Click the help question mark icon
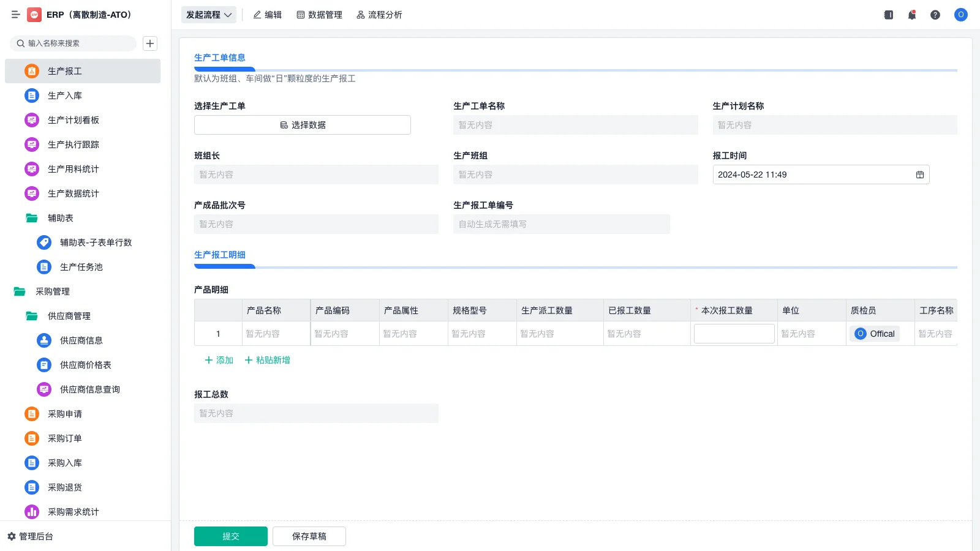 (935, 15)
